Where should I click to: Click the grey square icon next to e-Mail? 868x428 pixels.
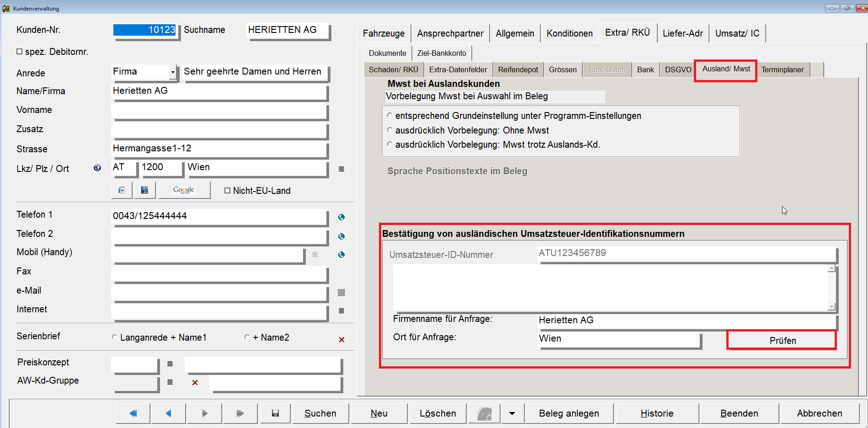coord(341,293)
